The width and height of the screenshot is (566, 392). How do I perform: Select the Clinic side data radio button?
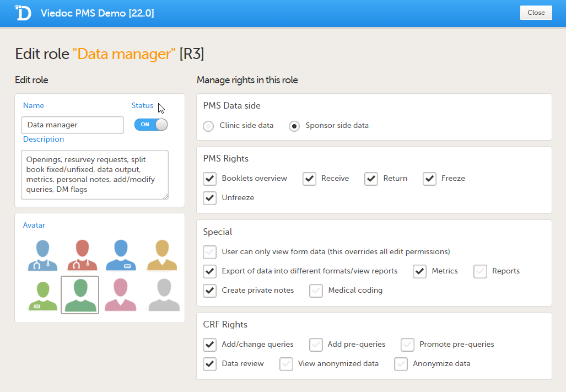pos(208,126)
